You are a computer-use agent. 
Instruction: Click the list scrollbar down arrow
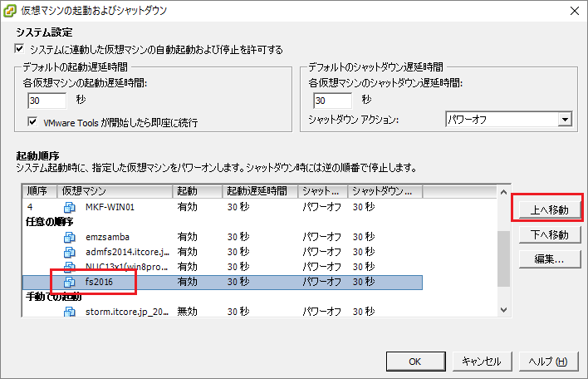coord(503,310)
